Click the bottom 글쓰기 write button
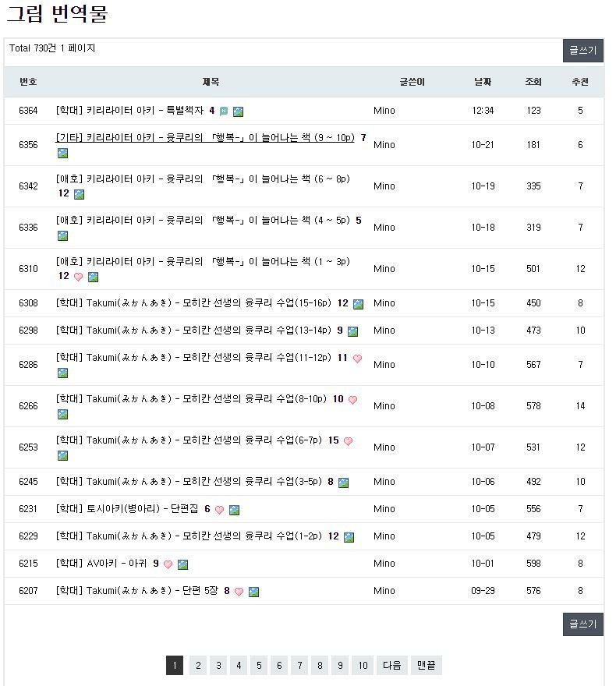This screenshot has width=616, height=686. click(582, 624)
